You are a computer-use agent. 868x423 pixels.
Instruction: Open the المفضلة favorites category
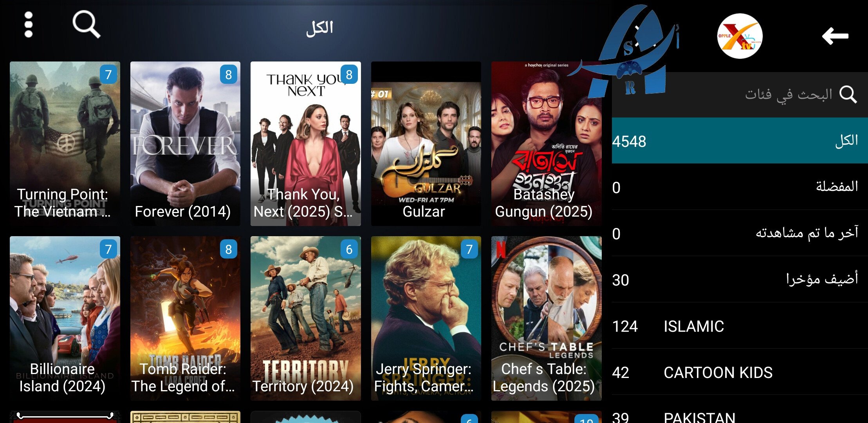(x=740, y=187)
